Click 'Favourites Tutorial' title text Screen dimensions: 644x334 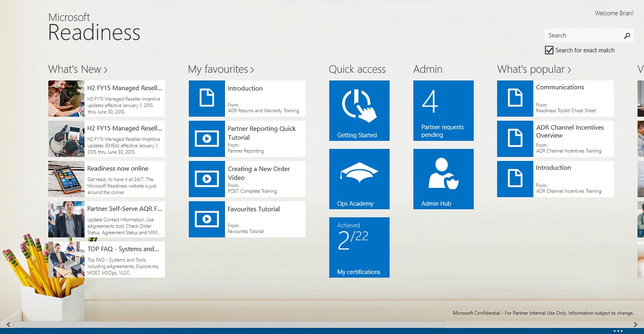(254, 209)
